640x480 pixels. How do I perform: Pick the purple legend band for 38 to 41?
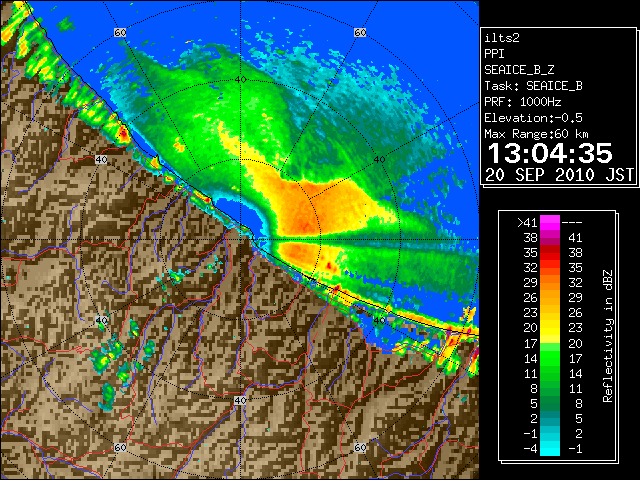550,238
